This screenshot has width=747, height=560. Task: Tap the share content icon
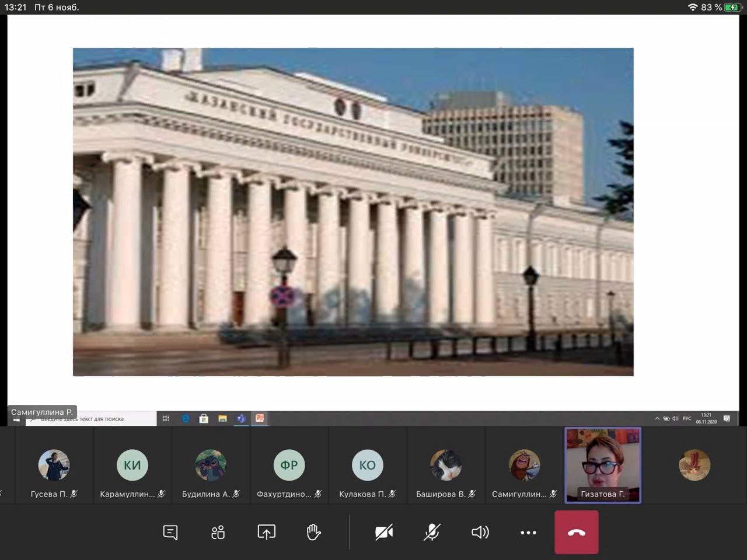point(266,532)
